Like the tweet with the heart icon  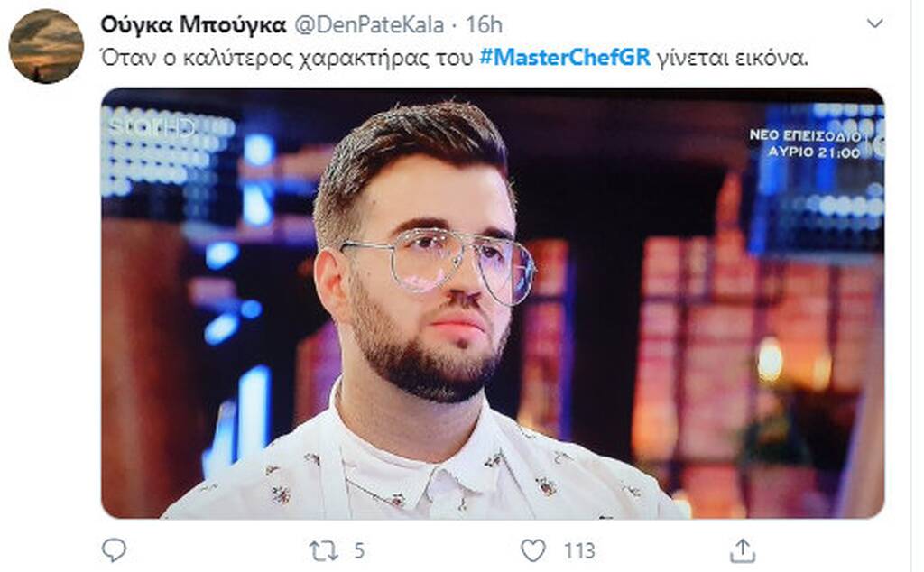[533, 550]
